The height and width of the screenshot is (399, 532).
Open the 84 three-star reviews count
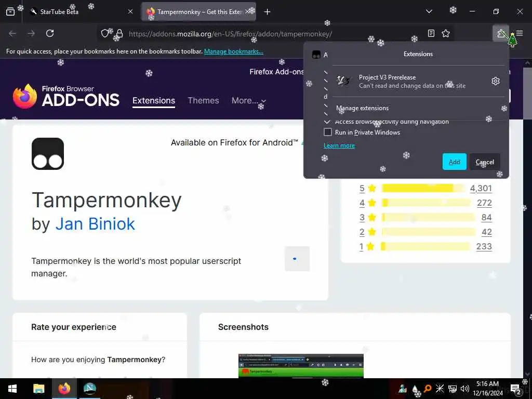[486, 218]
